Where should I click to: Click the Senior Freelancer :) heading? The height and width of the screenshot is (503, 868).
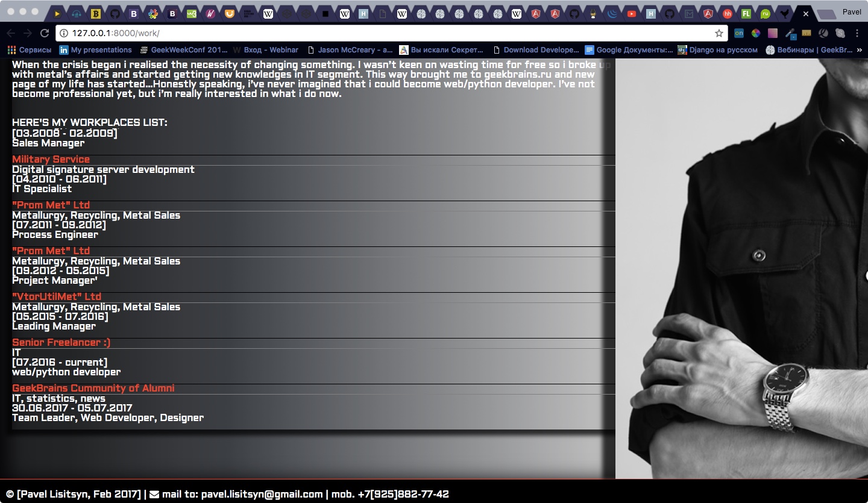[x=61, y=343]
